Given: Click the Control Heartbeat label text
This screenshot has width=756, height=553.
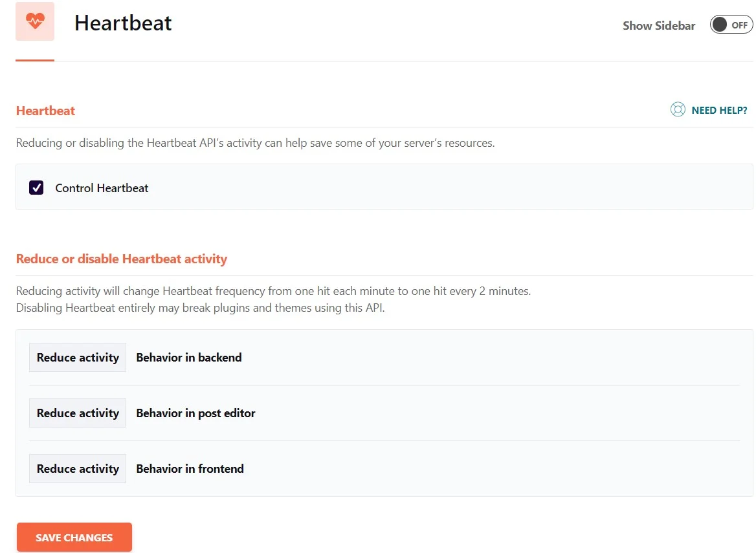Looking at the screenshot, I should click(x=102, y=188).
